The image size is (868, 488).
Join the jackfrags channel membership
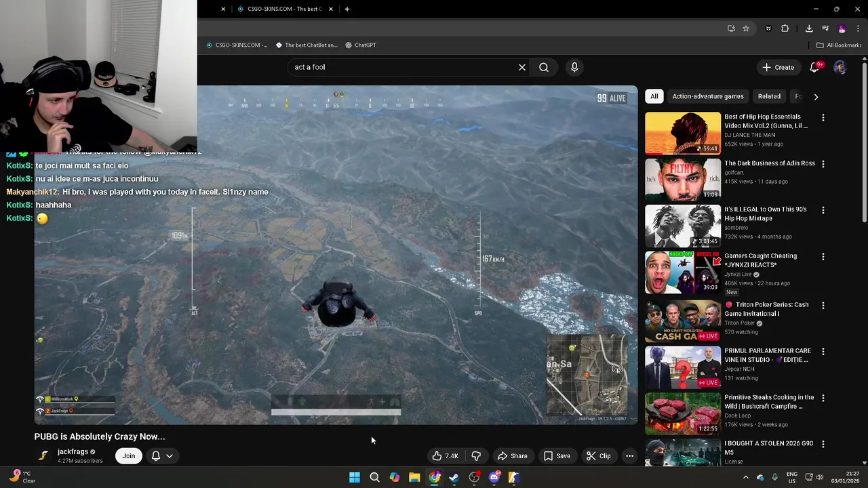[x=129, y=456]
